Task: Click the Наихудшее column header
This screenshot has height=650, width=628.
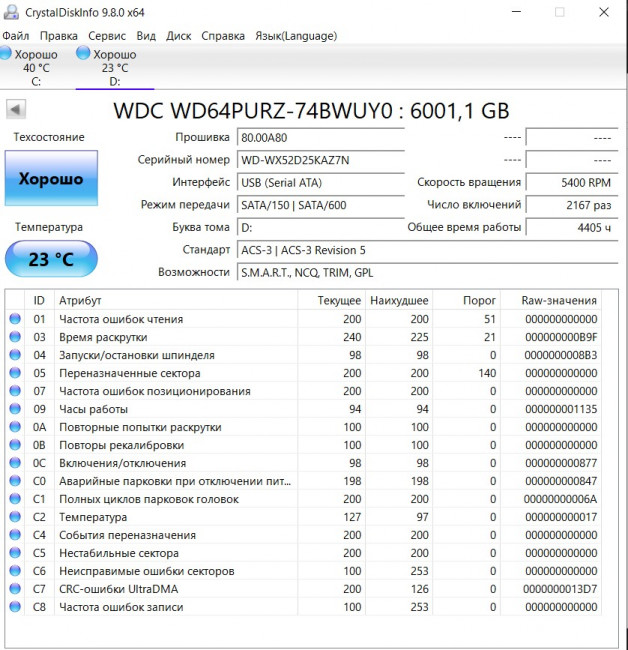Action: [x=399, y=300]
